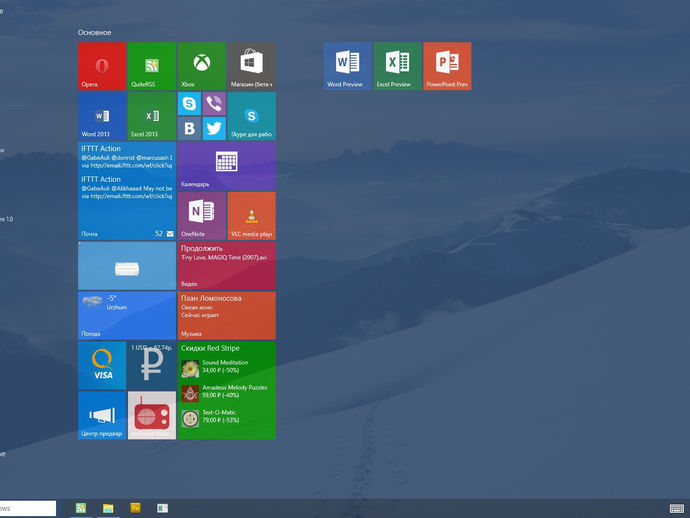
Task: Open the small Skype tile
Action: pyautogui.click(x=189, y=103)
